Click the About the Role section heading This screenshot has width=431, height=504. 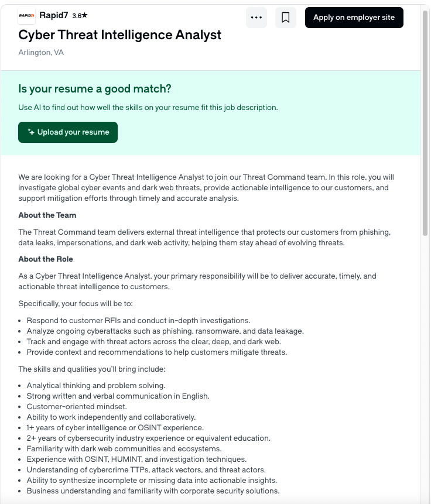(46, 259)
